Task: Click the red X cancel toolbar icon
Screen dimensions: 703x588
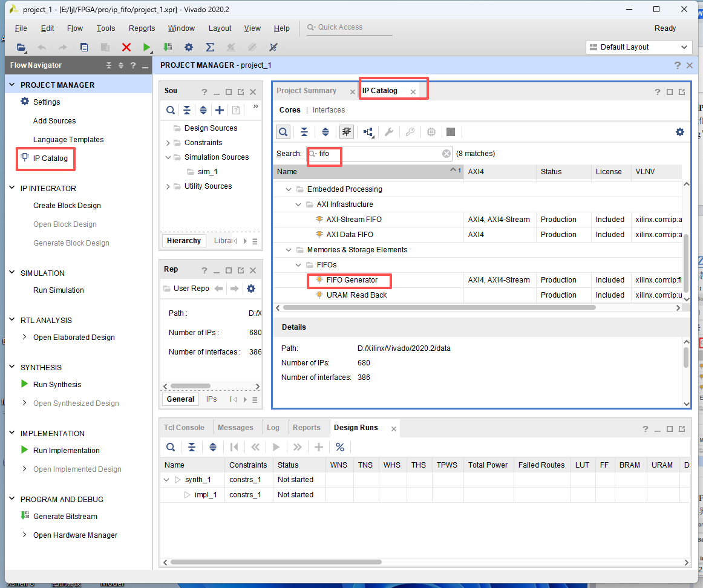Action: 126,47
